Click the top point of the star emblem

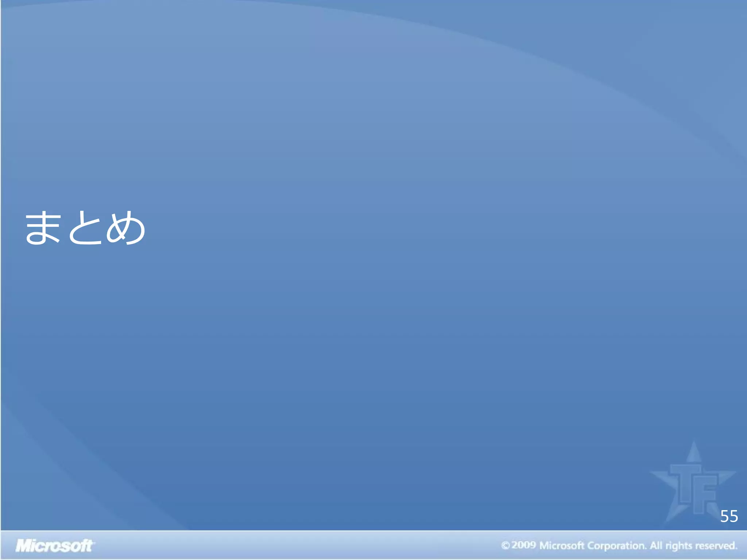coord(694,449)
